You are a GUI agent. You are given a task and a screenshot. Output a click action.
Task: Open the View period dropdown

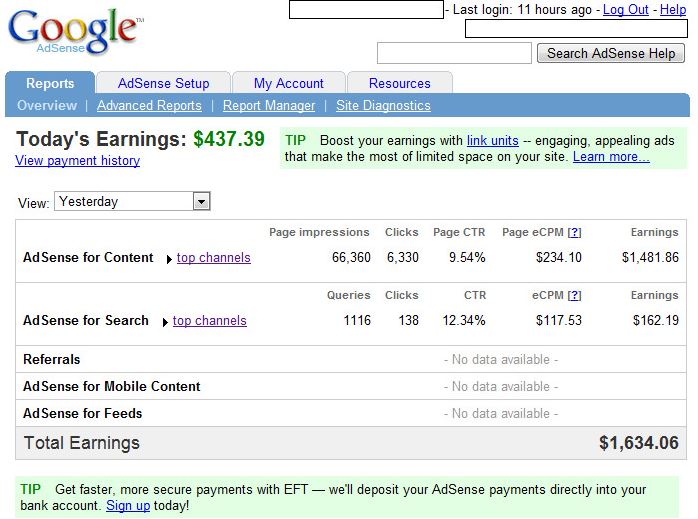click(x=132, y=201)
